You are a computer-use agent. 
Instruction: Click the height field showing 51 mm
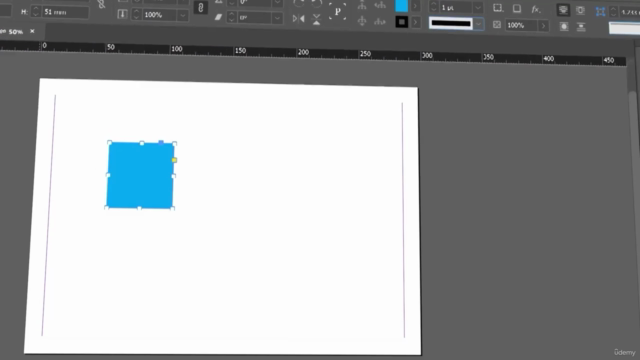[65, 13]
